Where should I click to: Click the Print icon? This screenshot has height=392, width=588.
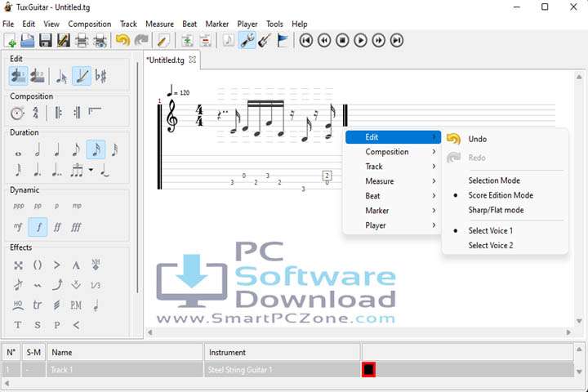click(x=82, y=40)
